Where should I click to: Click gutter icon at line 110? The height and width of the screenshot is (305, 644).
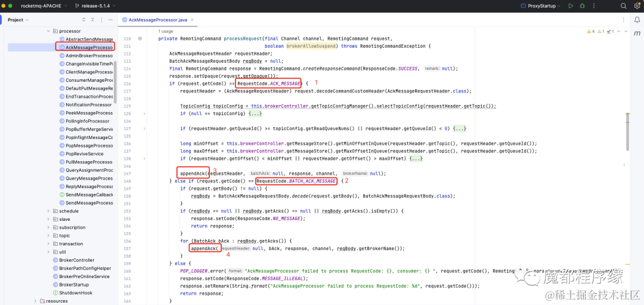tap(140, 38)
